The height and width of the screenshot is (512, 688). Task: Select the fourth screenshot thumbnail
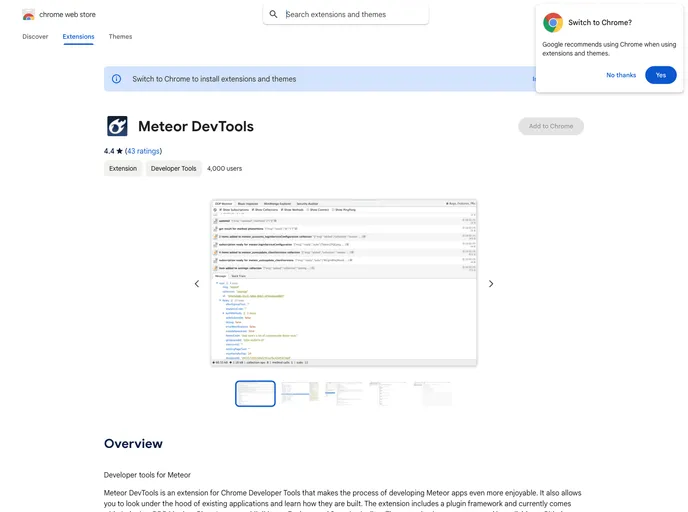[x=388, y=394]
